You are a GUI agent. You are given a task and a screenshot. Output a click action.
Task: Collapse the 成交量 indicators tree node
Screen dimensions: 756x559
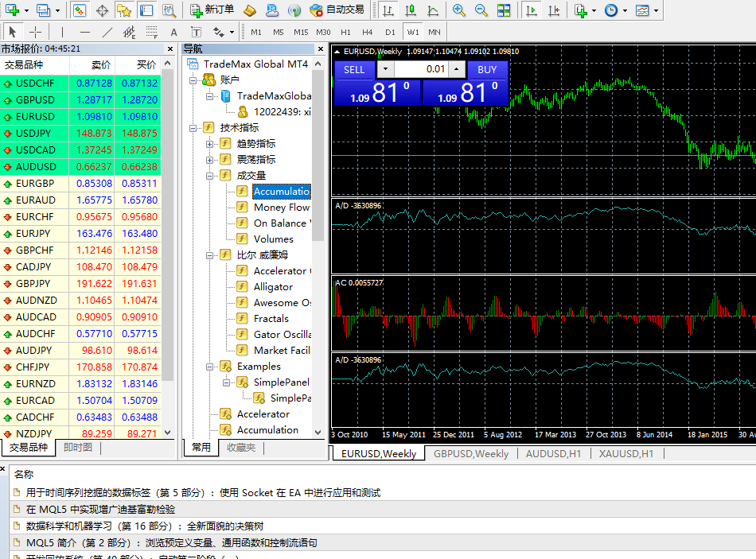click(209, 176)
